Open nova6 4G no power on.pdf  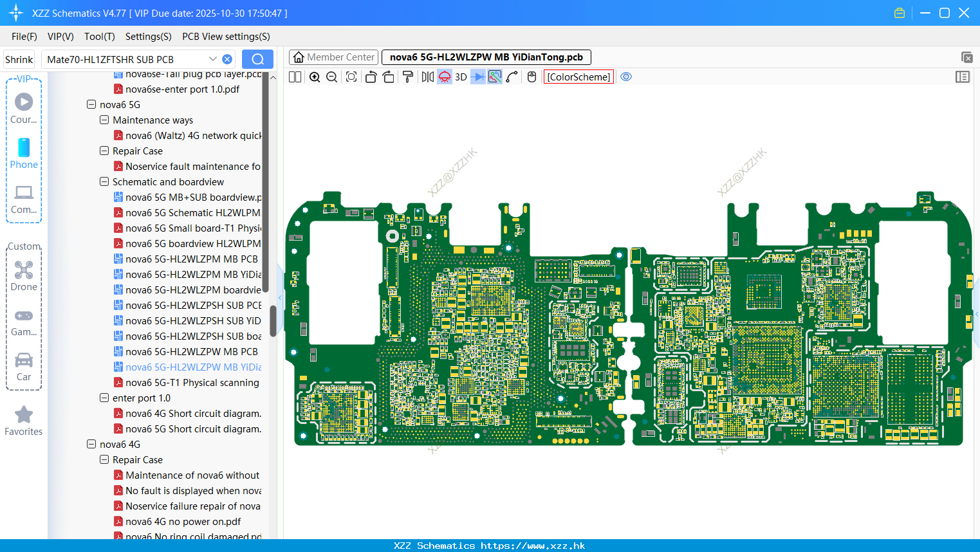click(178, 521)
